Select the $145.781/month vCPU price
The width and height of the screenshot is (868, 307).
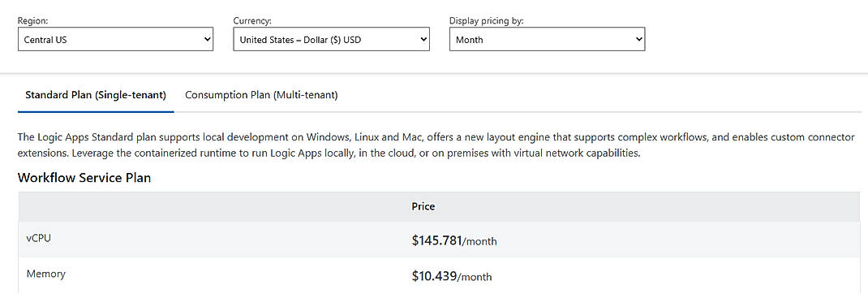tap(454, 240)
